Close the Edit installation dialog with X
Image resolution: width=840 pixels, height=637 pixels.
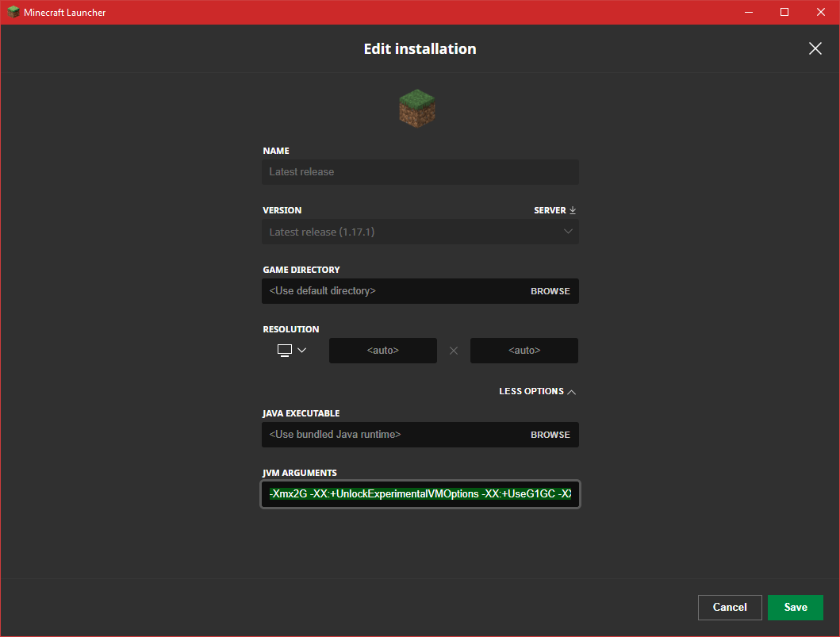(x=815, y=48)
